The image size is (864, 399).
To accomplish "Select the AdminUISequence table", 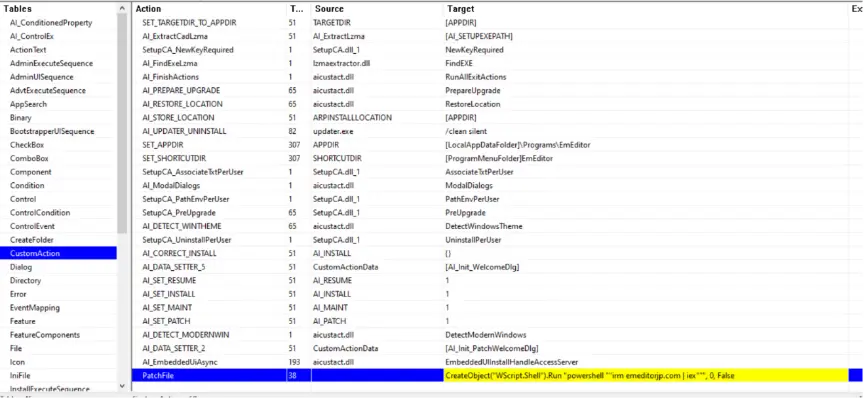I will pos(41,77).
